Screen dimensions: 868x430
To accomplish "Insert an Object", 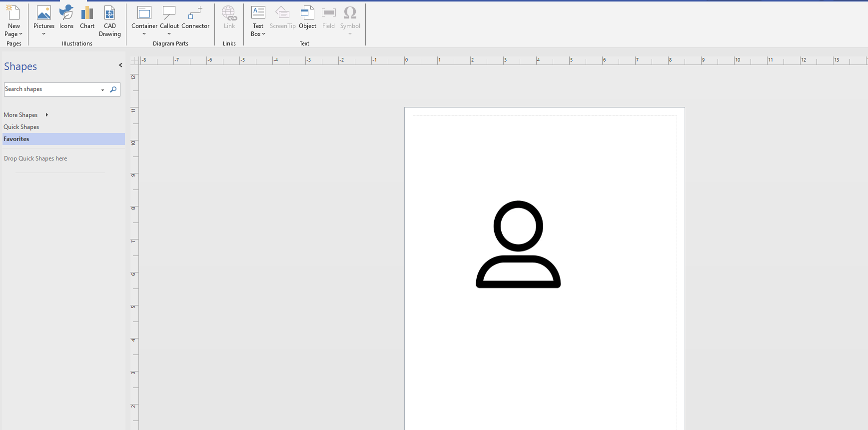I will click(308, 17).
